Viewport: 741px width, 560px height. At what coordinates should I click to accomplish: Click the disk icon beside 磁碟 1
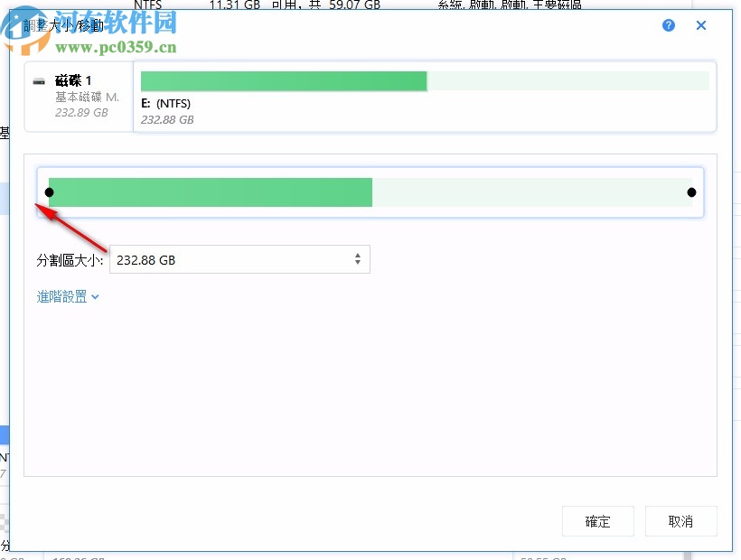(x=40, y=79)
